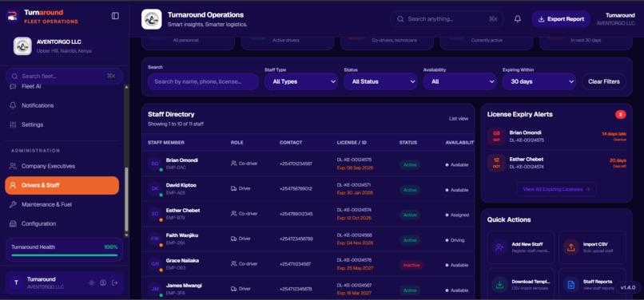
Task: Open the All Status dropdown
Action: (380, 81)
